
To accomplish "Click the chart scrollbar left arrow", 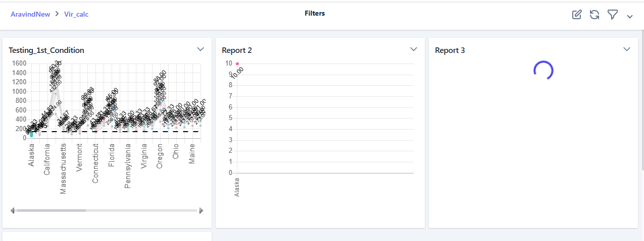I will coord(13,210).
